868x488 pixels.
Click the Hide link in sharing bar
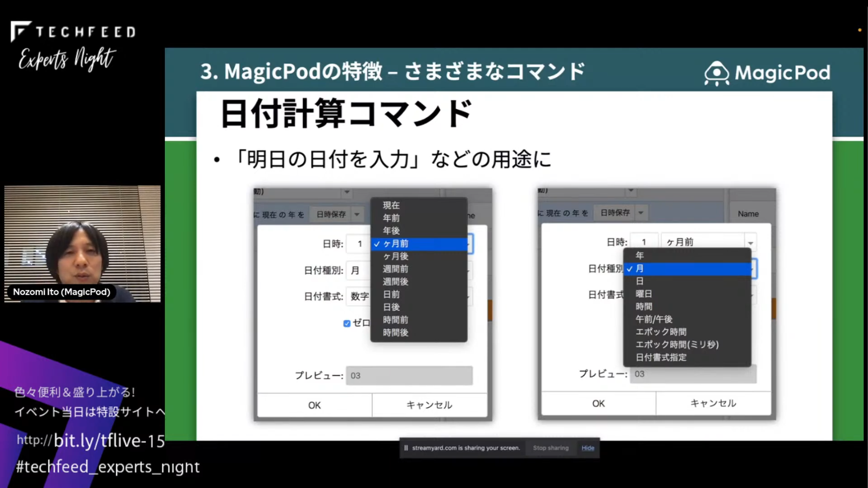588,448
